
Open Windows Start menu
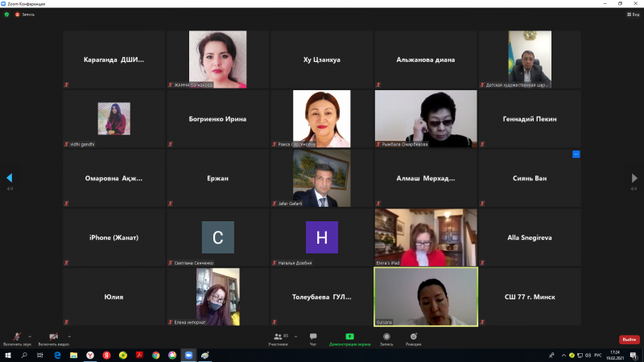point(7,355)
